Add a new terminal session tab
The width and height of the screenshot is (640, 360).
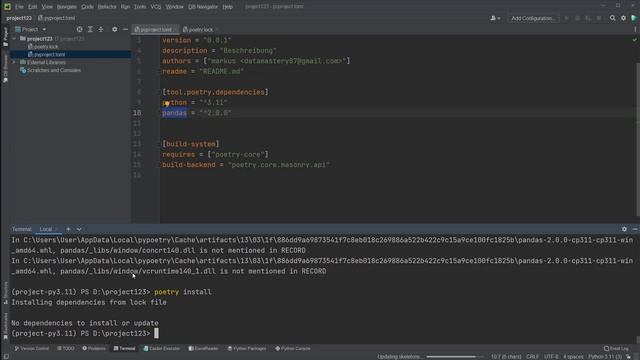pos(68,229)
